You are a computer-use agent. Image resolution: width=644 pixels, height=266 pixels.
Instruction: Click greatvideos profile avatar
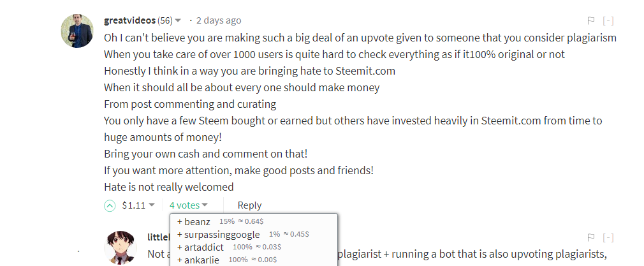coord(77,31)
